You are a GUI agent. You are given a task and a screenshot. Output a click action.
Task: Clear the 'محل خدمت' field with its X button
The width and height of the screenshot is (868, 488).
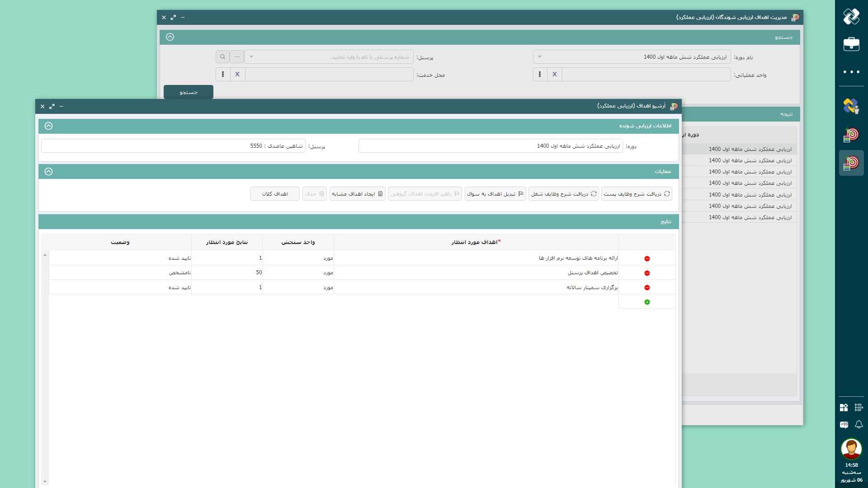pyautogui.click(x=237, y=74)
